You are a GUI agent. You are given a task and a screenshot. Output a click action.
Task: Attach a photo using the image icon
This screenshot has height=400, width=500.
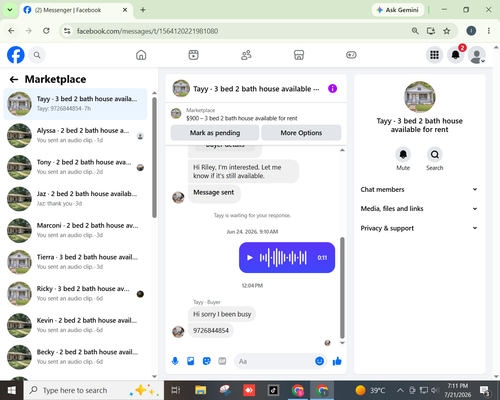point(191,361)
